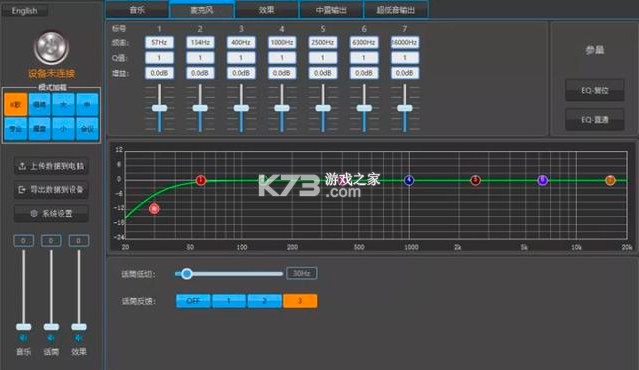This screenshot has width=639, height=370.
Task: Open the 超低音输出 tab
Action: (396, 10)
